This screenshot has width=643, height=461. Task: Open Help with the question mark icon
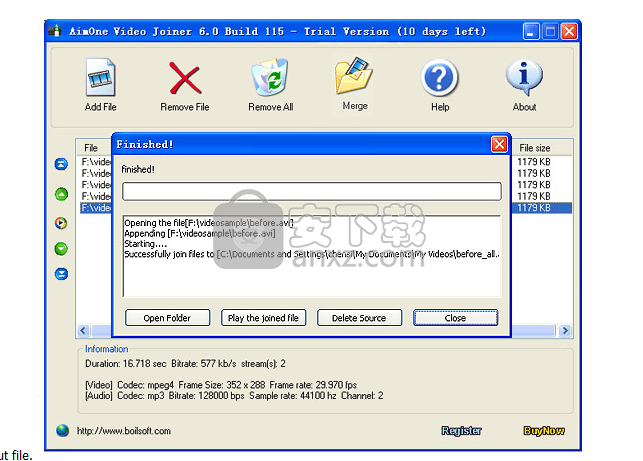tap(439, 79)
